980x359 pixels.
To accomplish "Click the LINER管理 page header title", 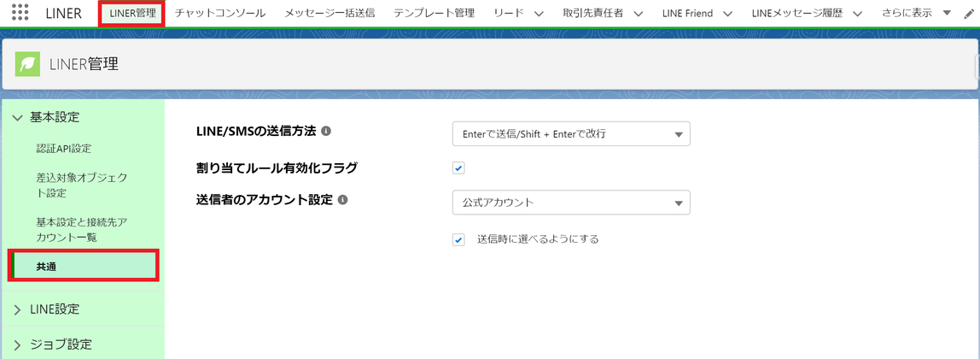I will pyautogui.click(x=84, y=64).
